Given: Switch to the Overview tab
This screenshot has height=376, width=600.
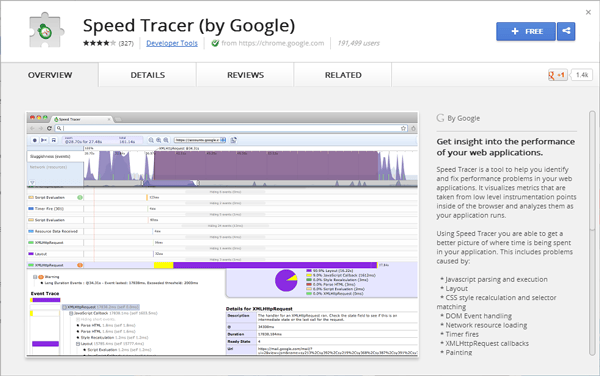Looking at the screenshot, I should pyautogui.click(x=50, y=75).
